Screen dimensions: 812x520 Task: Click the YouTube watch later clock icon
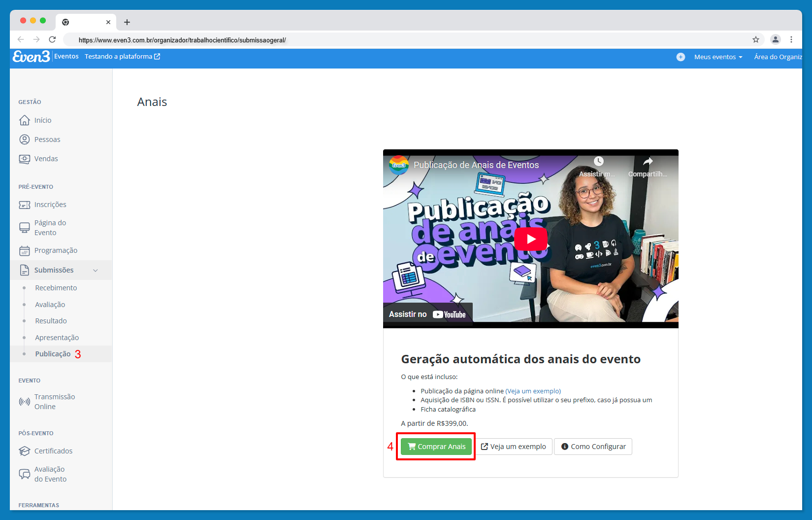(598, 161)
